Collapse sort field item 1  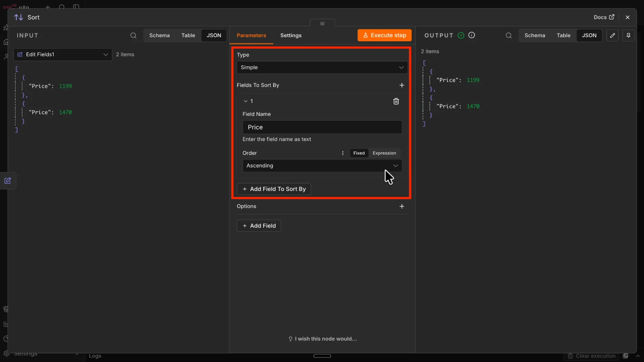click(x=246, y=101)
